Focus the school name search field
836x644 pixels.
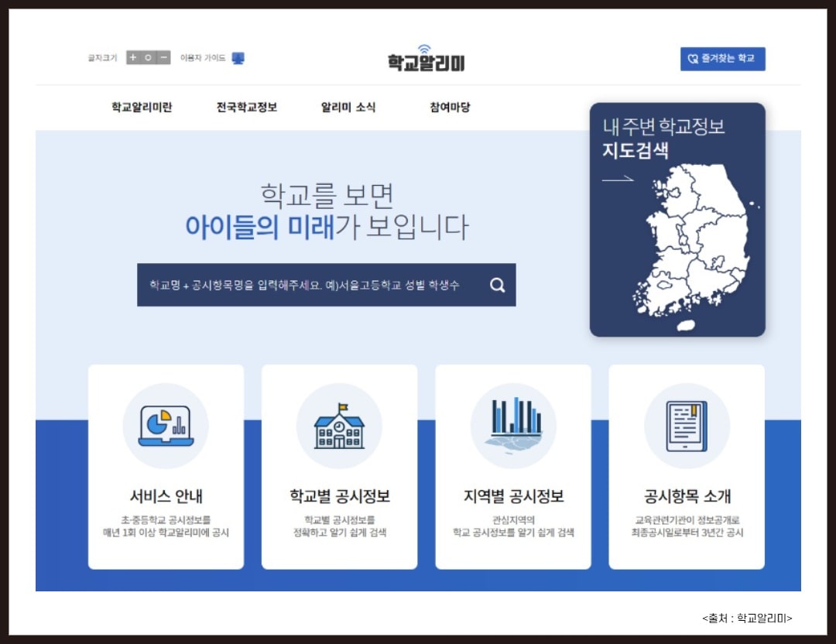point(327,285)
